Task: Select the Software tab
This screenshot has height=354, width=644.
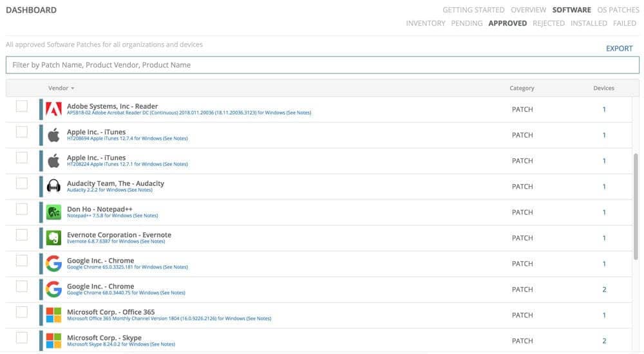Action: tap(571, 10)
